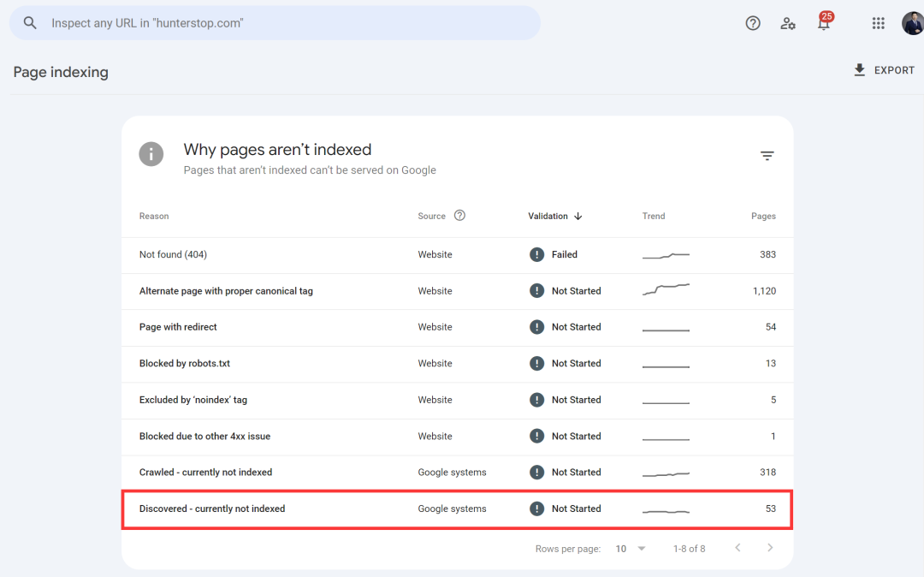
Task: Export the Page indexing report
Action: click(884, 70)
